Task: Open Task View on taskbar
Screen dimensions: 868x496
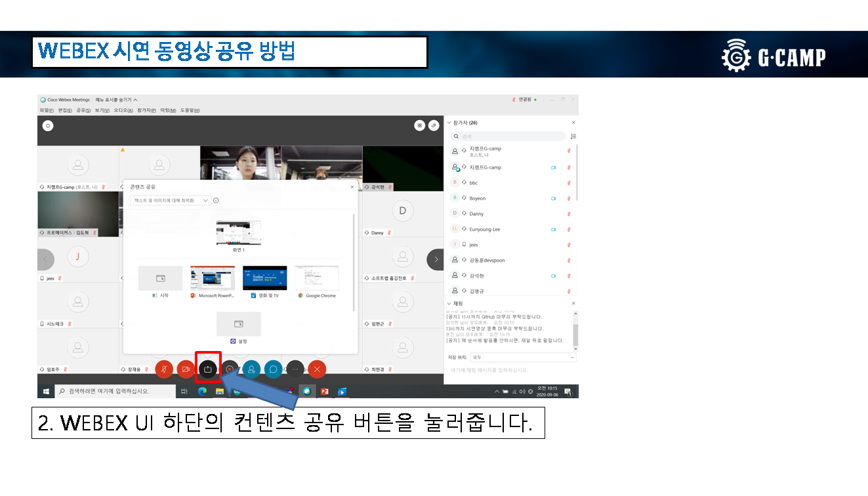Action: click(184, 391)
